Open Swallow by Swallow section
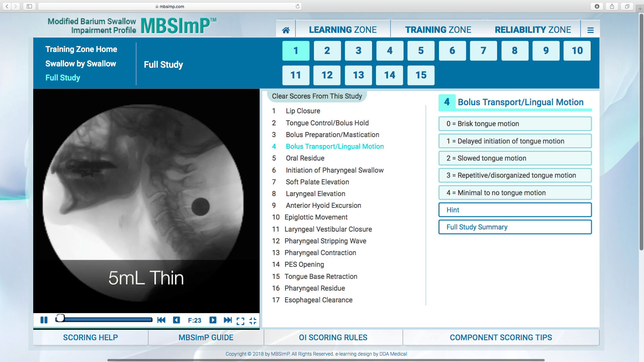 [81, 64]
